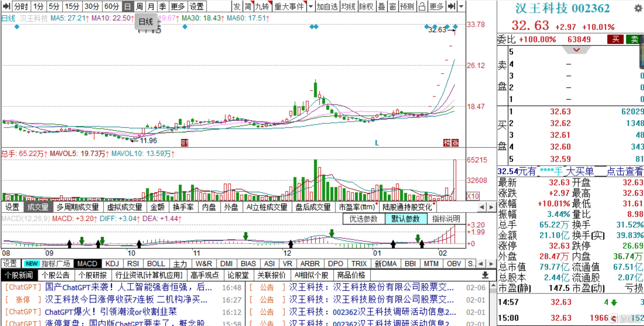Open the 论股堂 tab
This screenshot has width=644, height=326.
coord(238,275)
